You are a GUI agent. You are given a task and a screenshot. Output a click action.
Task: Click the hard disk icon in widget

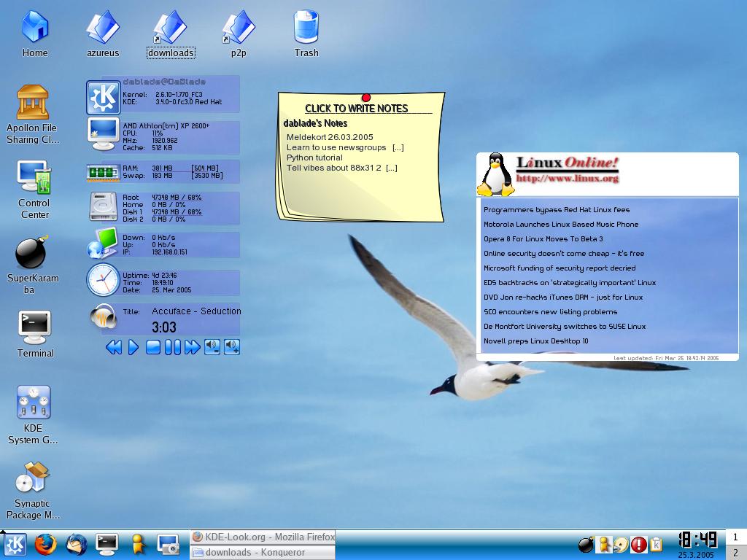(103, 206)
